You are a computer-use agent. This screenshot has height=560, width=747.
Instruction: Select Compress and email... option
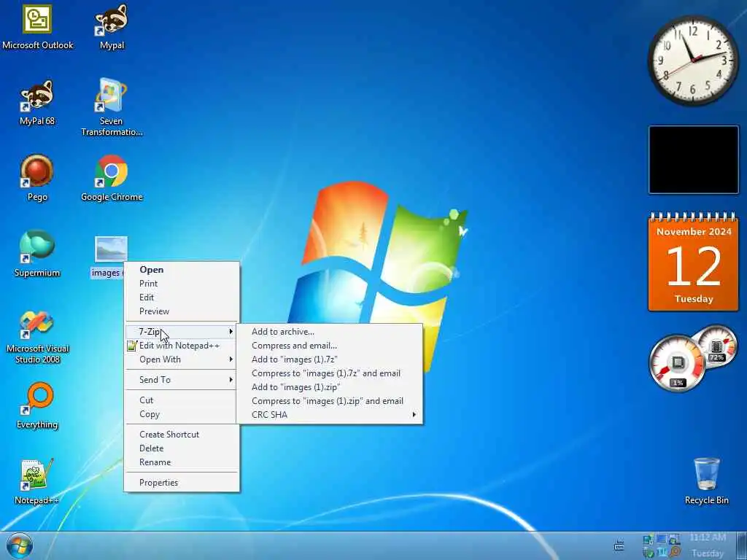329,345
